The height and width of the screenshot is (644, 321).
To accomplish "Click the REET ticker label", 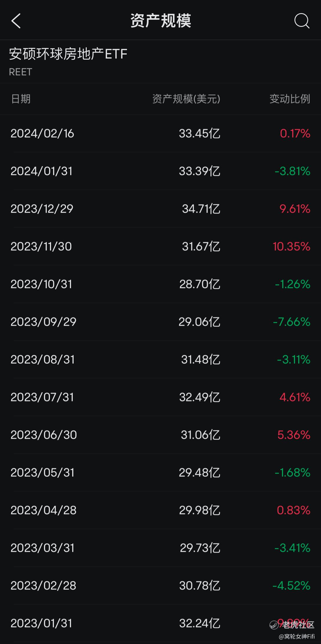I will (21, 72).
